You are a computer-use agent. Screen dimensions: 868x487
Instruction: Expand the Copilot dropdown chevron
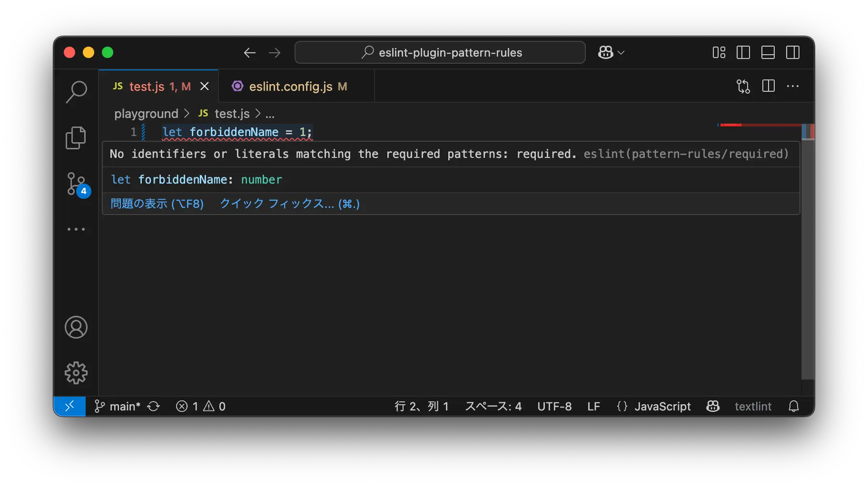(621, 53)
